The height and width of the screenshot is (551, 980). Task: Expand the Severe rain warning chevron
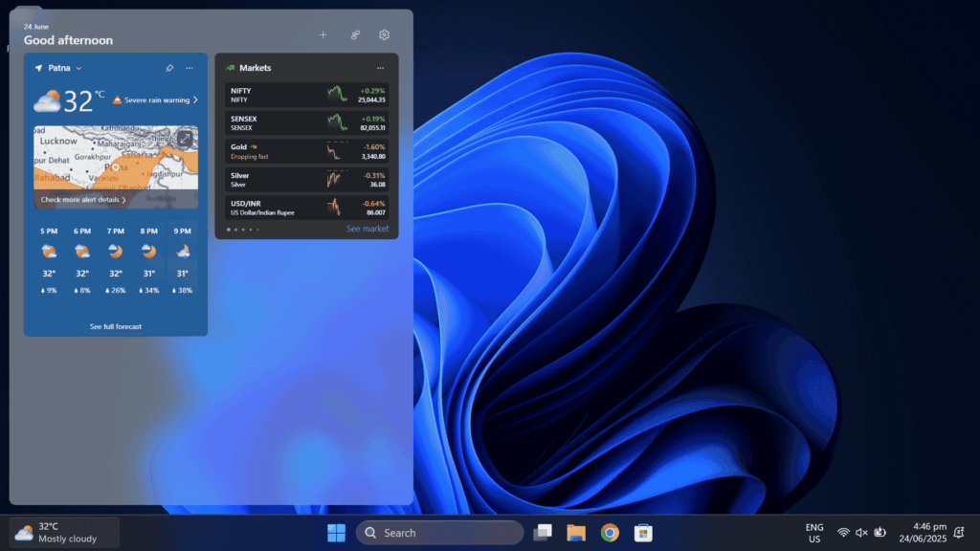pos(195,99)
